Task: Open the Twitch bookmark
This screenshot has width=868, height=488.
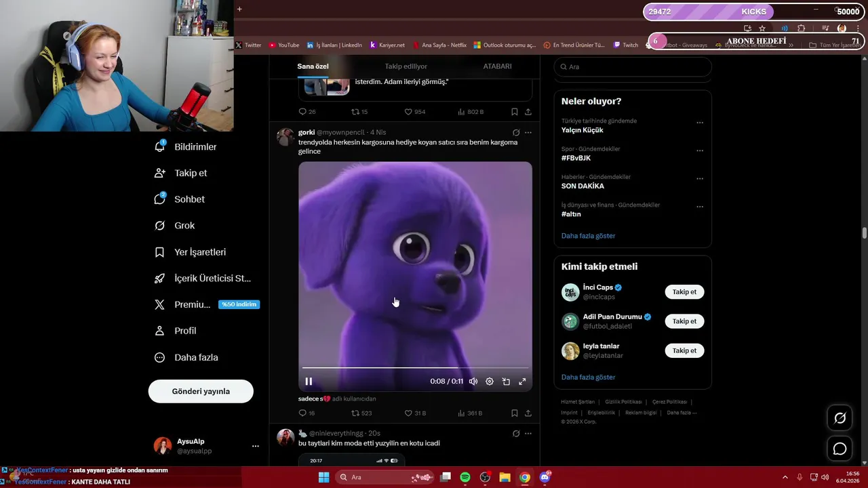Action: click(626, 45)
